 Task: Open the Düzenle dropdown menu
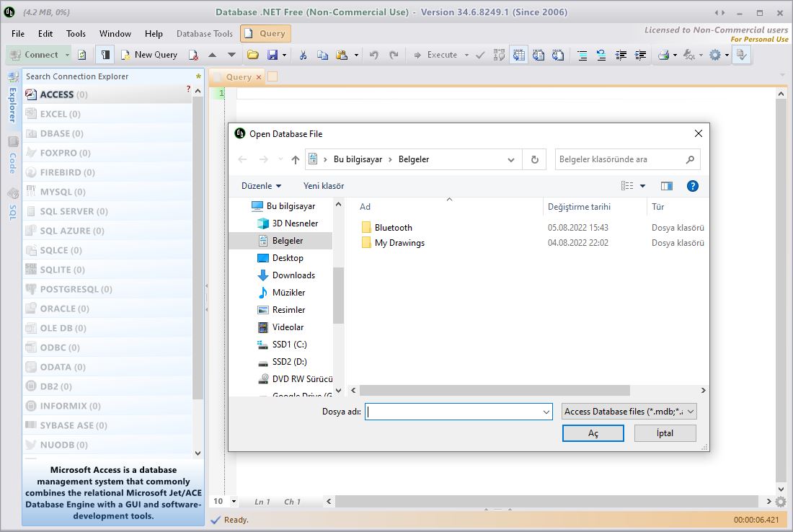point(261,186)
